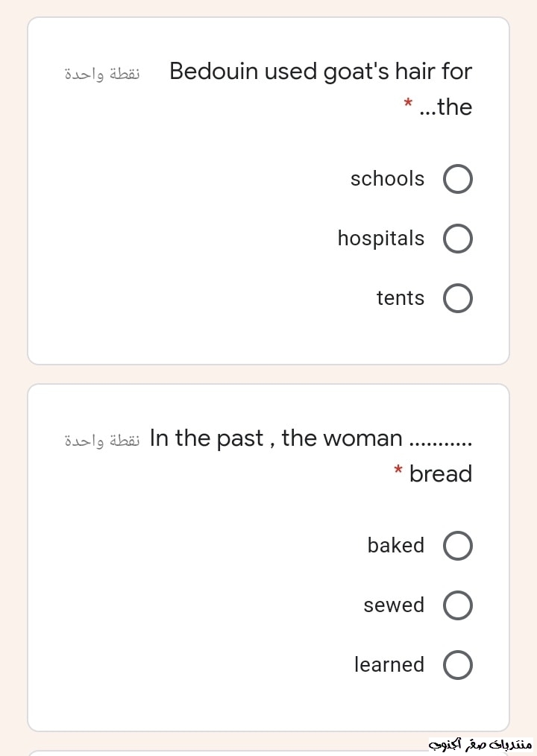Screen dimensions: 537x756
Task: Select the "sewed" radio circle
Action: [x=458, y=605]
